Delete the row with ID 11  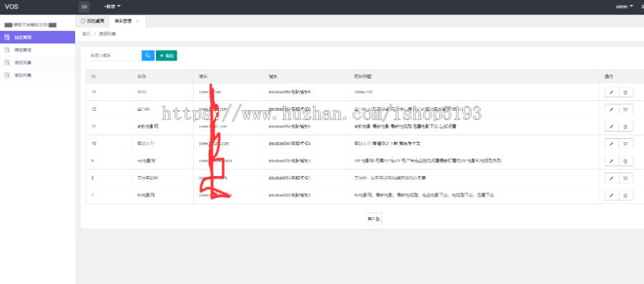(625, 127)
